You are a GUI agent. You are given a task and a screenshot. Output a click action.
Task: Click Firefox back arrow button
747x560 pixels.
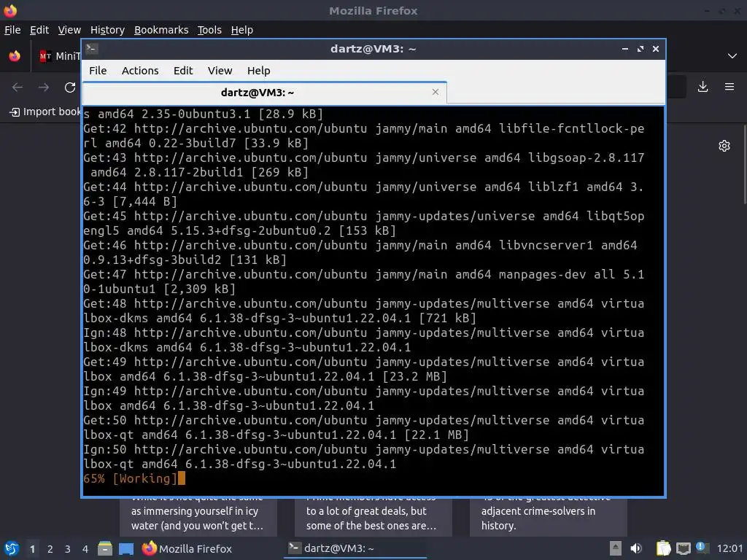coord(18,87)
